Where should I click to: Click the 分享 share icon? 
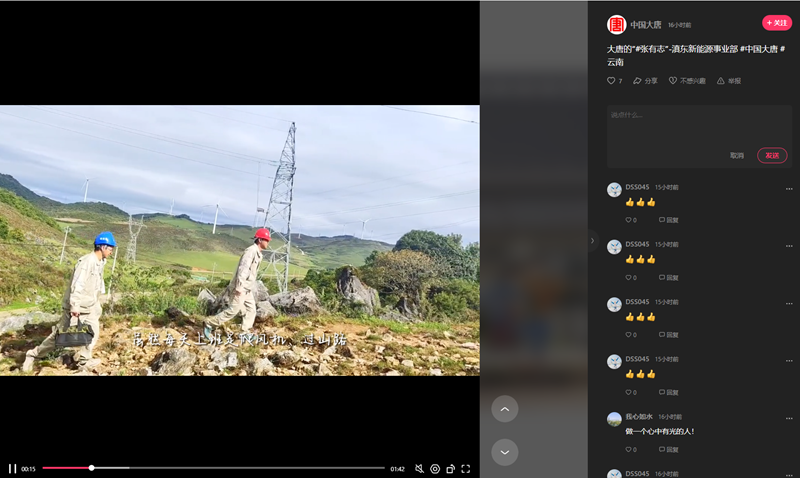coord(645,81)
